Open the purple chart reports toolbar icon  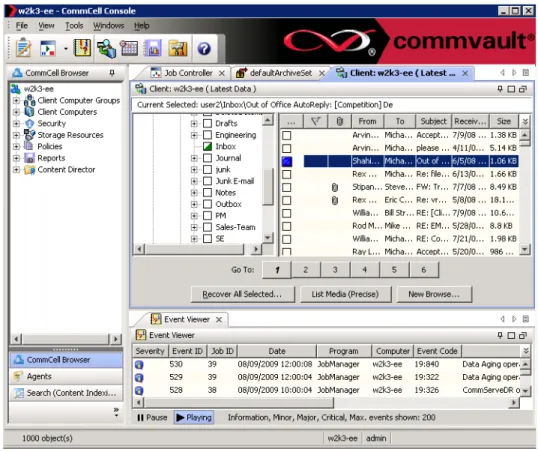click(x=152, y=48)
